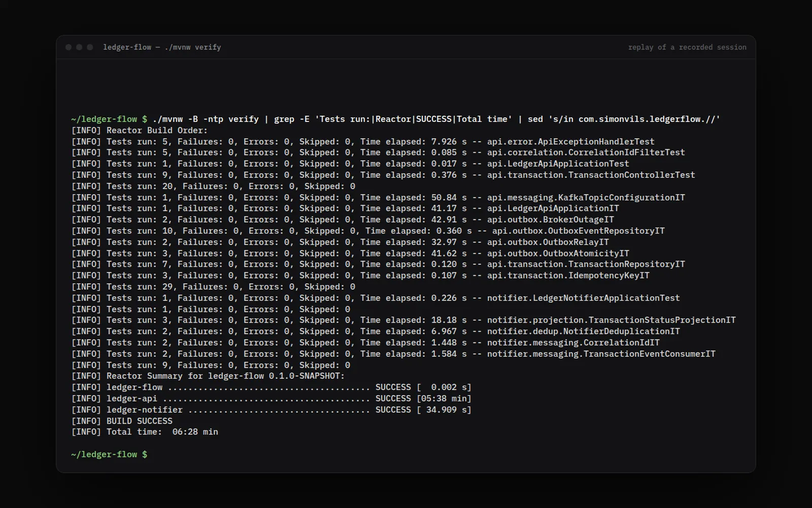
Task: Select the api.error.ApiExceptionHandlerTest result line
Action: click(x=363, y=142)
